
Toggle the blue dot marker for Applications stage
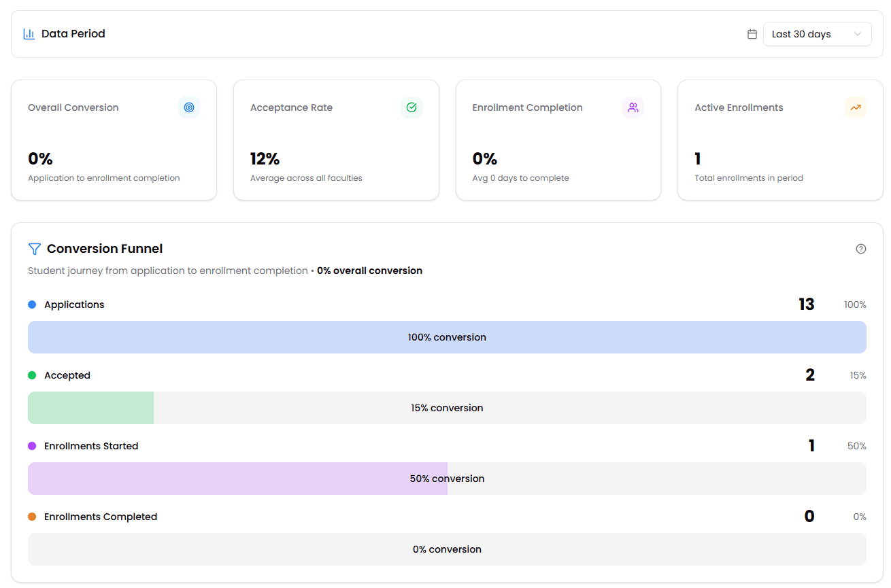pyautogui.click(x=31, y=305)
